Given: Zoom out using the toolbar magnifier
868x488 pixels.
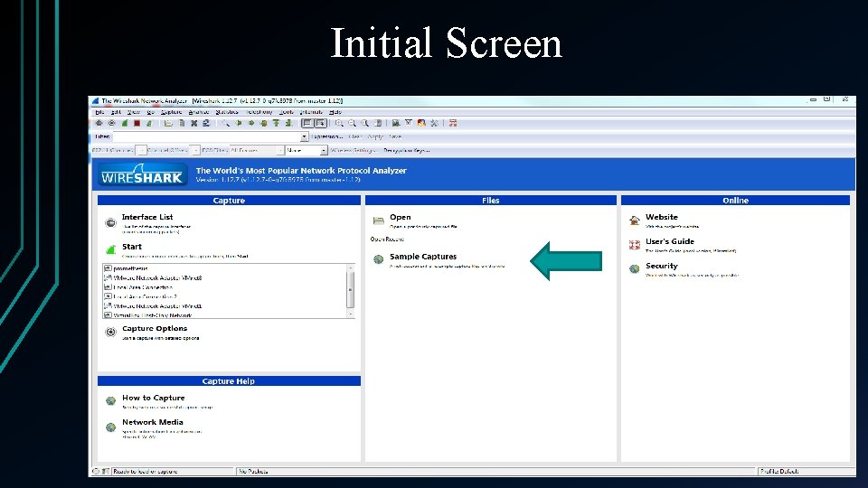Looking at the screenshot, I should [352, 124].
